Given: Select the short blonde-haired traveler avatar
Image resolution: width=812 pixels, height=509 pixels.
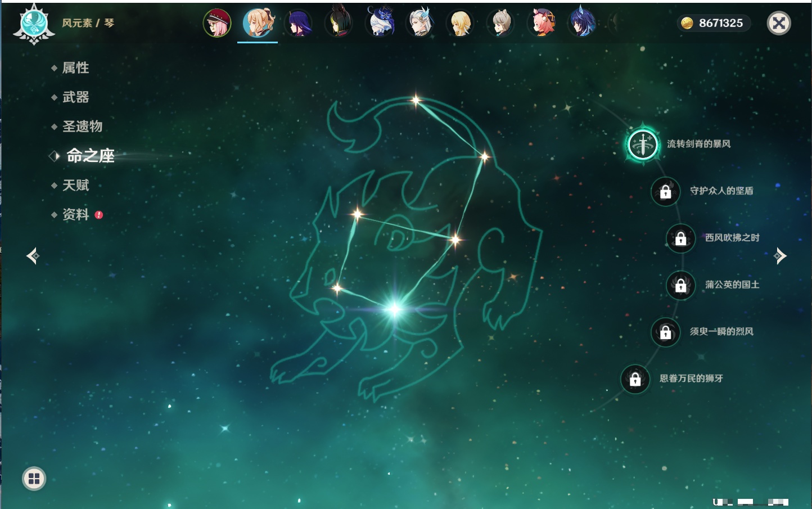Looking at the screenshot, I should click(x=460, y=23).
